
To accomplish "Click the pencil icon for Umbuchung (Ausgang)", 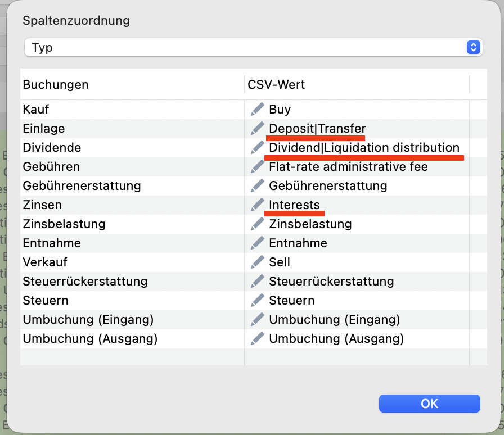I will pos(258,339).
